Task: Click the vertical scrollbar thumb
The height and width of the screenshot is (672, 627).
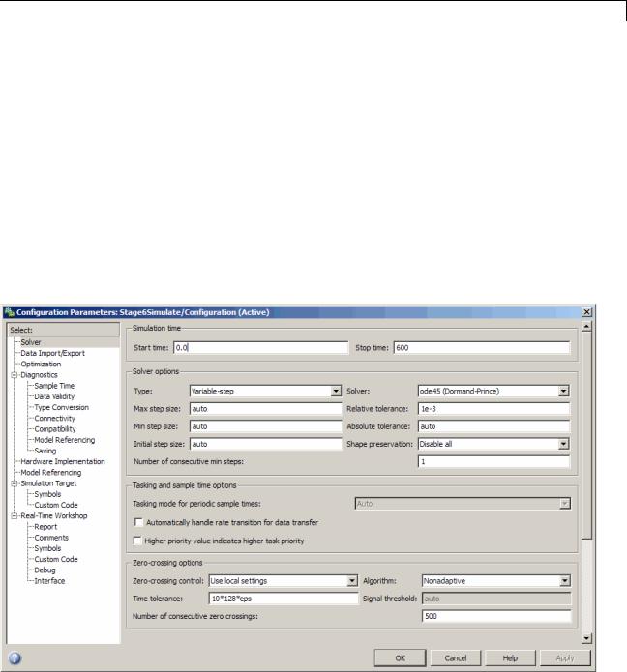Action: point(586,435)
